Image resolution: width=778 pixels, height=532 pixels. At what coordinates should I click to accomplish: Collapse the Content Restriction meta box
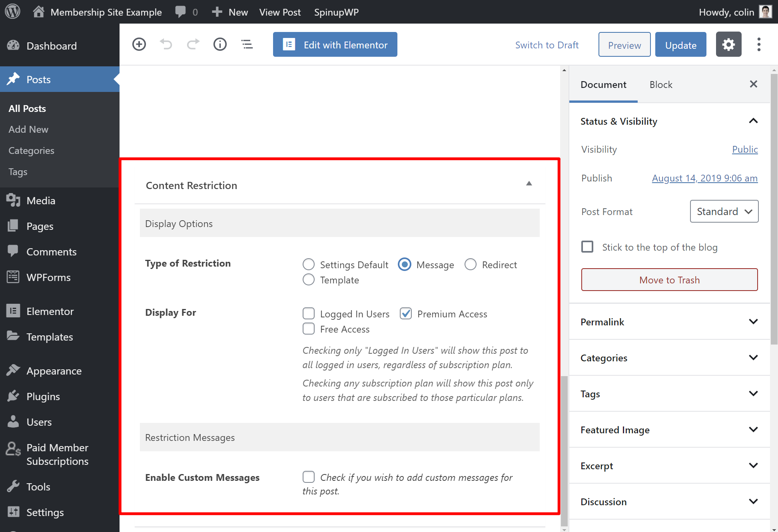529,183
